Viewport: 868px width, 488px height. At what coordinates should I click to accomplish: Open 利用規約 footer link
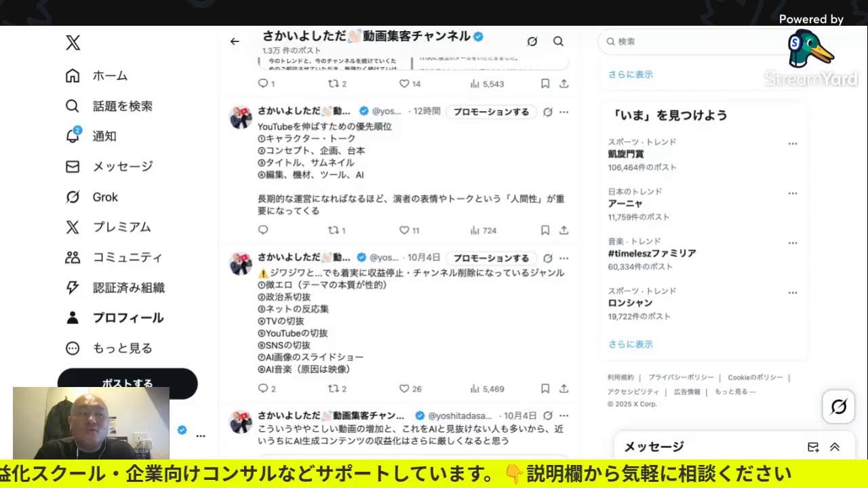[620, 378]
